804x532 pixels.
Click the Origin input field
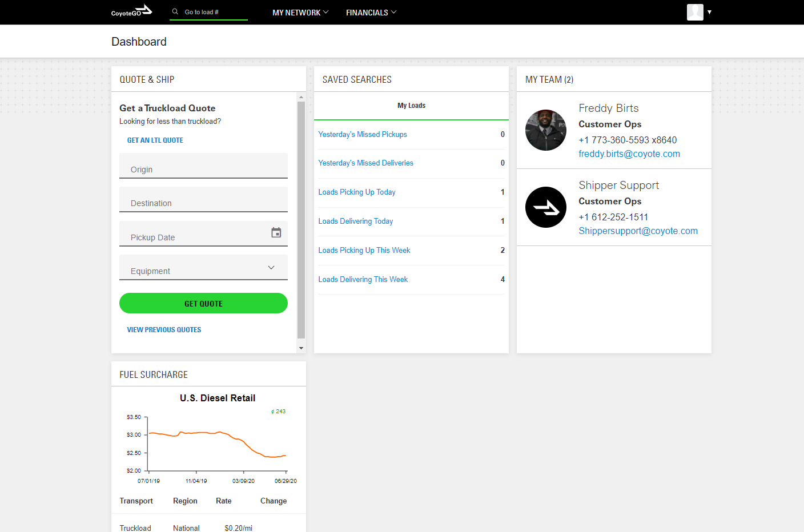point(203,166)
